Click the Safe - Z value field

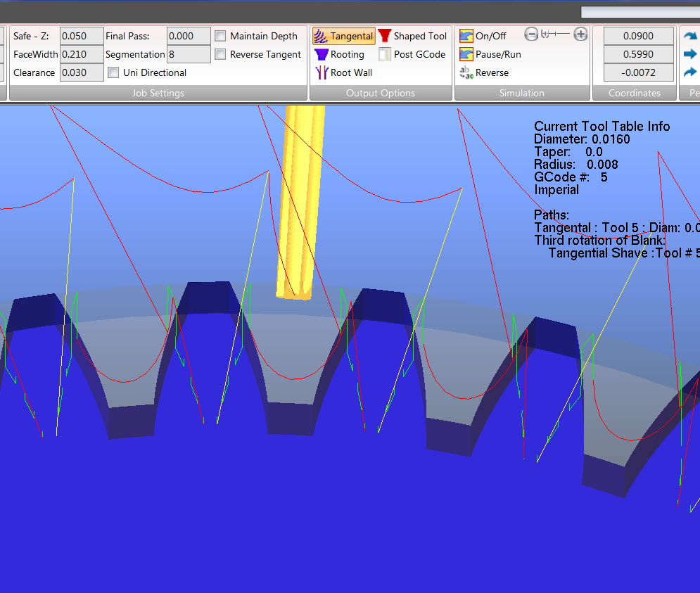click(82, 36)
